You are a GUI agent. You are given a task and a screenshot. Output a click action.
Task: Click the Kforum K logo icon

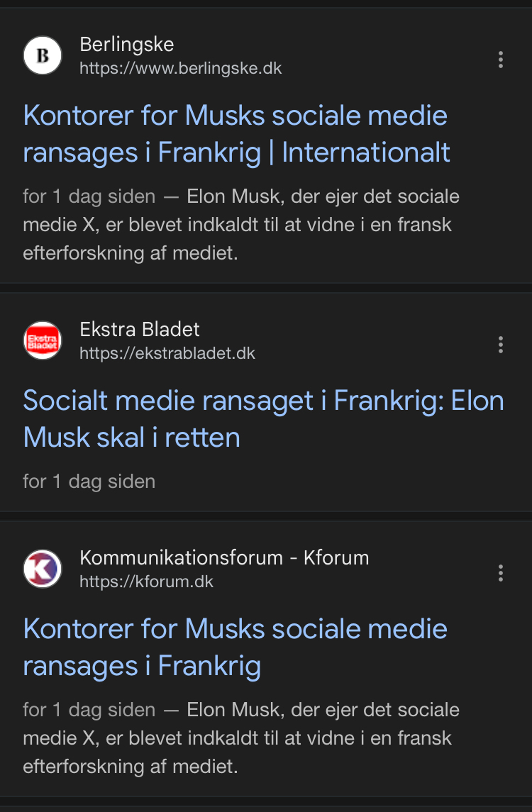point(43,569)
